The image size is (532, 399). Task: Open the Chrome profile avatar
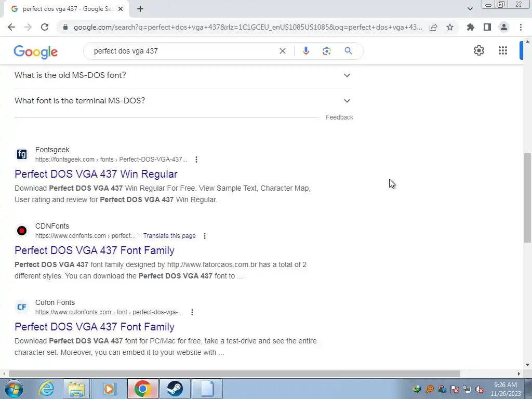pos(504,27)
